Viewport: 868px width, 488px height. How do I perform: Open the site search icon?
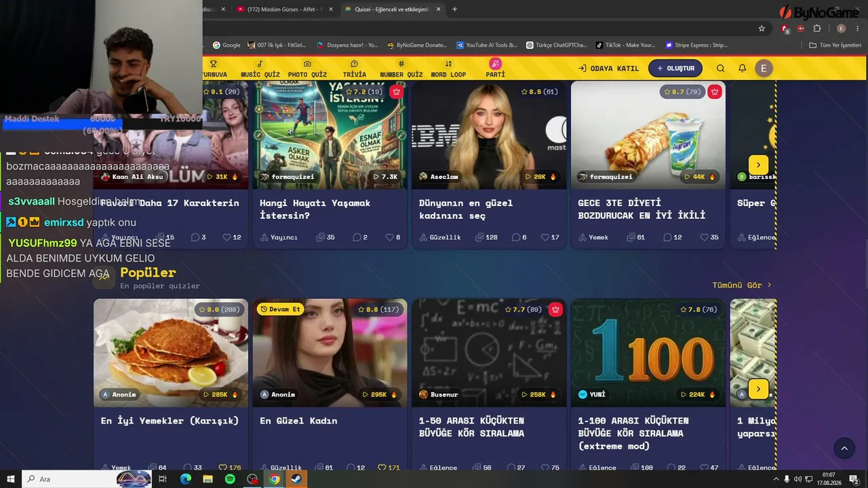(720, 68)
